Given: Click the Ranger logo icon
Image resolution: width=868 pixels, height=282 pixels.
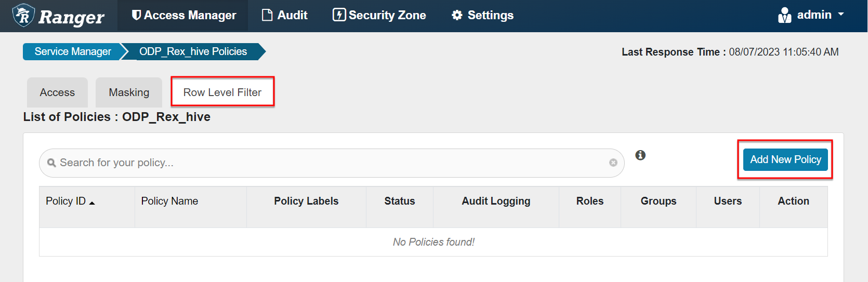Looking at the screenshot, I should [x=23, y=15].
